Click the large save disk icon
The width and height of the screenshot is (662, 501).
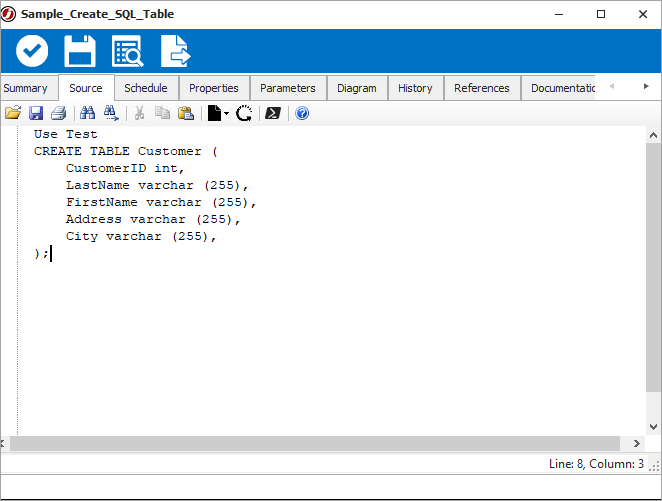(x=80, y=51)
